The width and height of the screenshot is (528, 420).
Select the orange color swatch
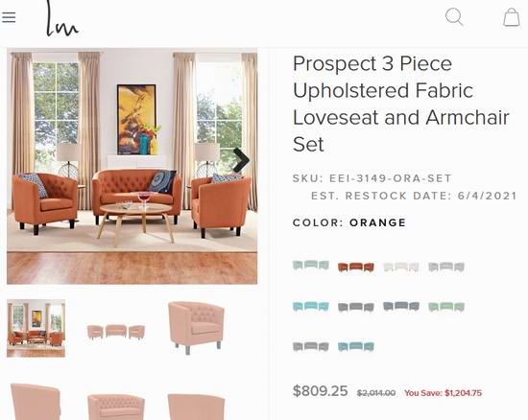(356, 268)
